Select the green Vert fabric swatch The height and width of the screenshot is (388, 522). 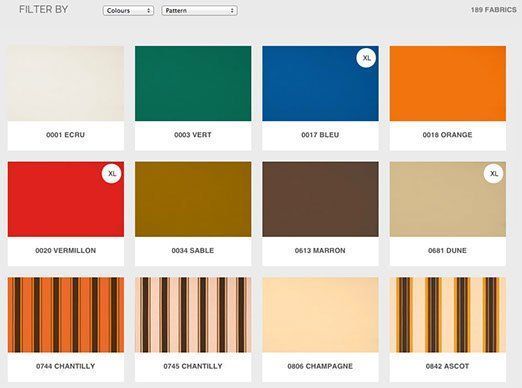193,83
